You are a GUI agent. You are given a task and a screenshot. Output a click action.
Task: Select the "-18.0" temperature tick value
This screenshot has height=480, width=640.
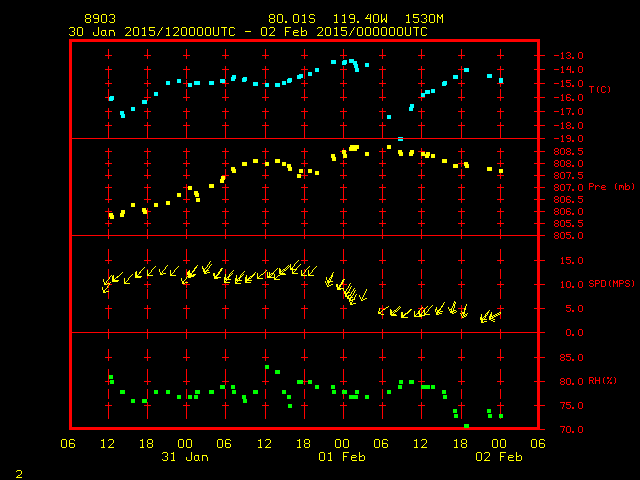pos(569,125)
